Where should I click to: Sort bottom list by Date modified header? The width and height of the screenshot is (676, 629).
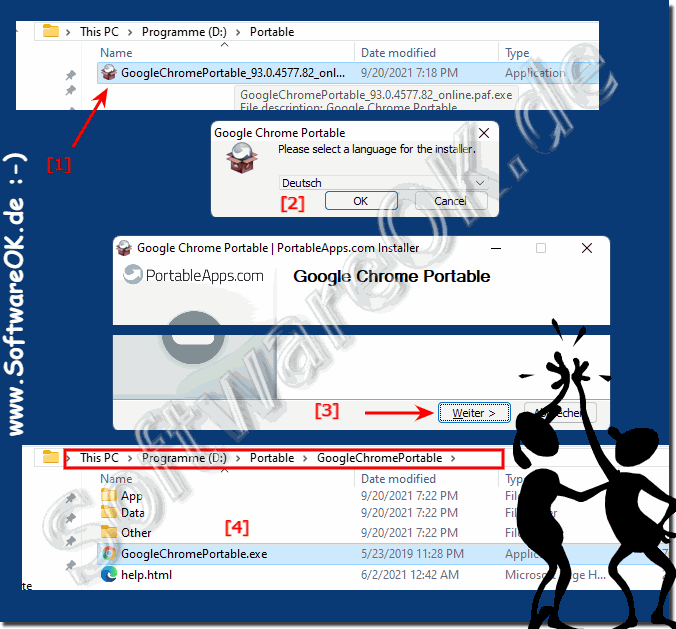pyautogui.click(x=398, y=479)
